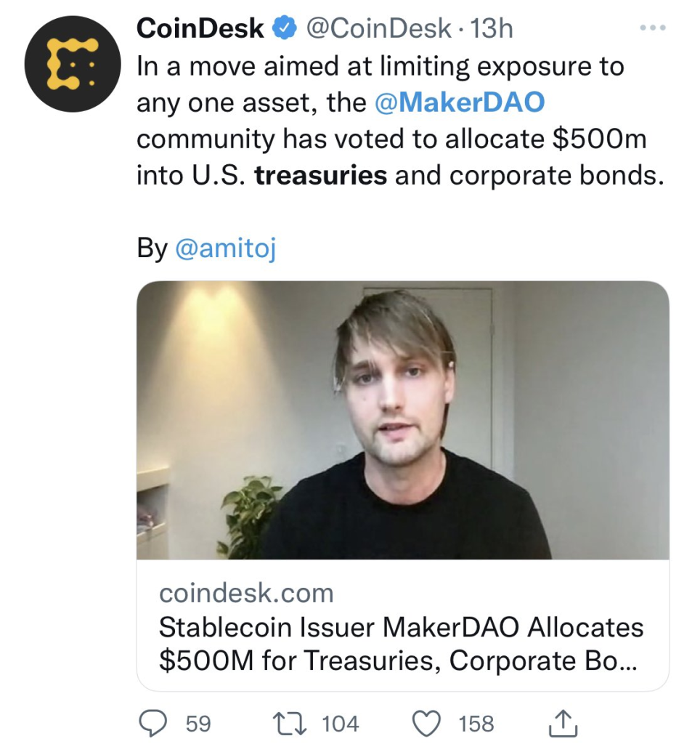
Task: Click the CoinDesk display name
Action: (200, 28)
